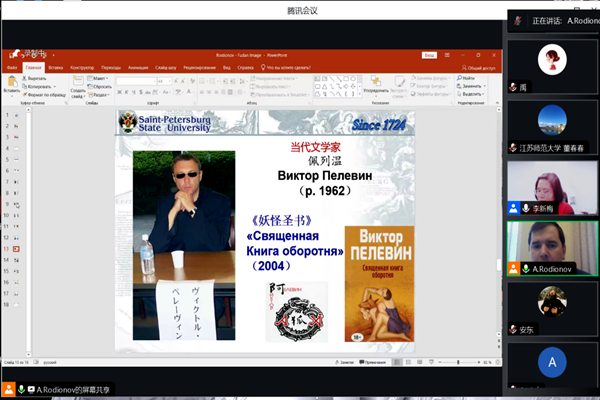Click the increase font size icon
The image size is (600, 400).
tap(176, 81)
